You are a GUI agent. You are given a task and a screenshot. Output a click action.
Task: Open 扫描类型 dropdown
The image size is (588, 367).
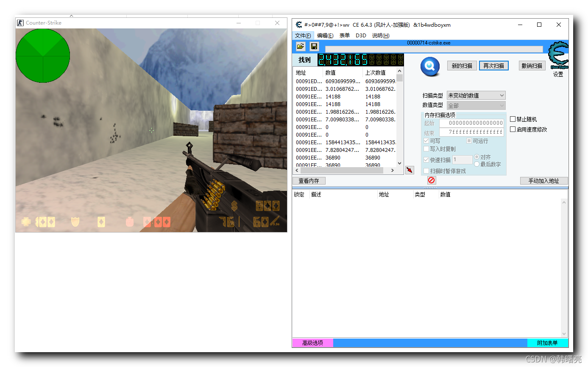click(x=476, y=95)
